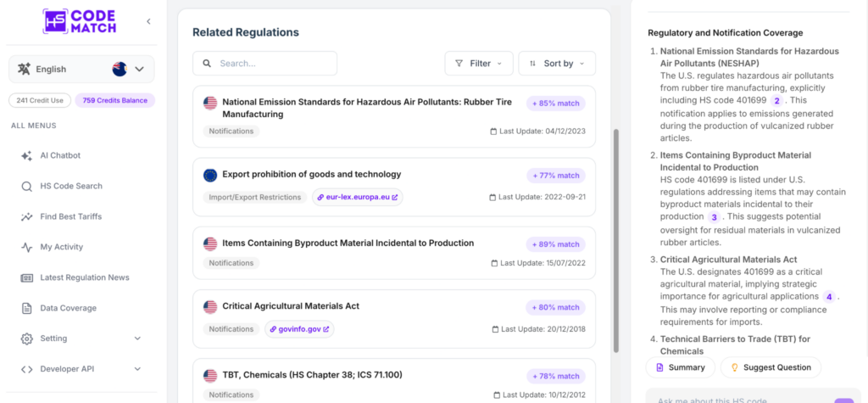868x403 pixels.
Task: Click the HS Code Search magnifier icon
Action: (26, 187)
